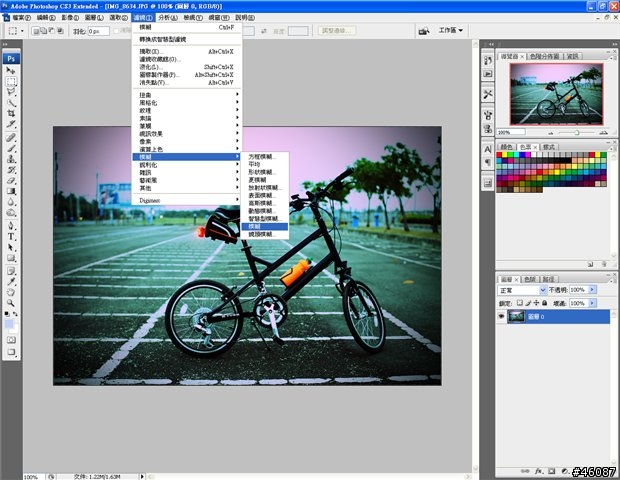Open the Actions panel icon in dock
This screenshot has height=480, width=620.
488,74
